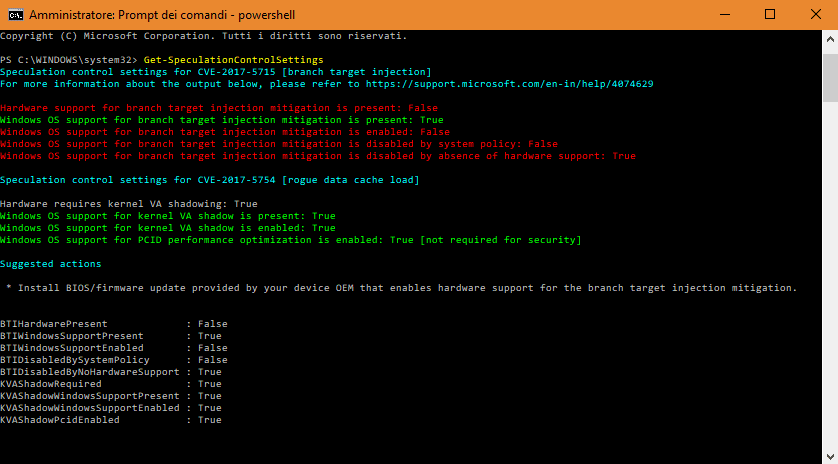The width and height of the screenshot is (838, 464).
Task: Minimize the PowerShell prompt window
Action: (x=724, y=14)
